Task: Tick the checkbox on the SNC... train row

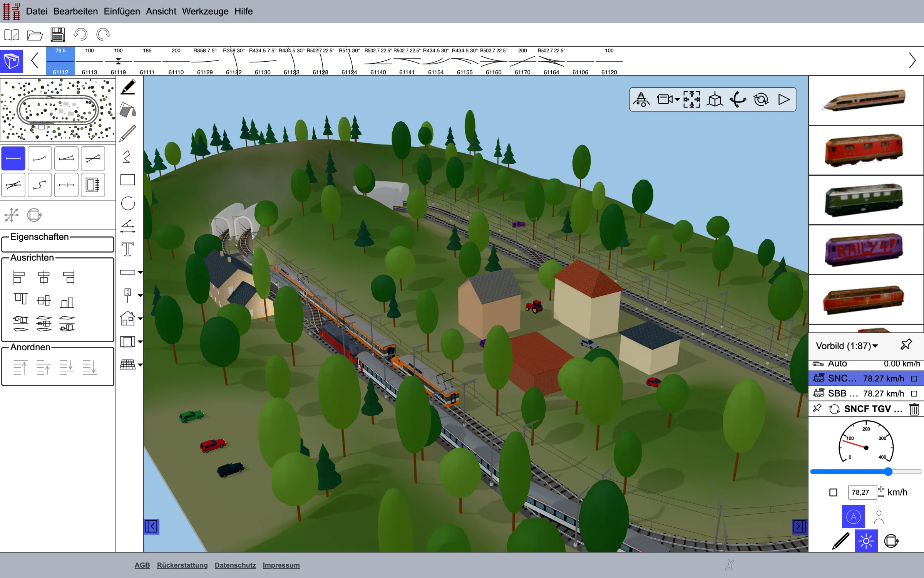Action: click(x=914, y=379)
